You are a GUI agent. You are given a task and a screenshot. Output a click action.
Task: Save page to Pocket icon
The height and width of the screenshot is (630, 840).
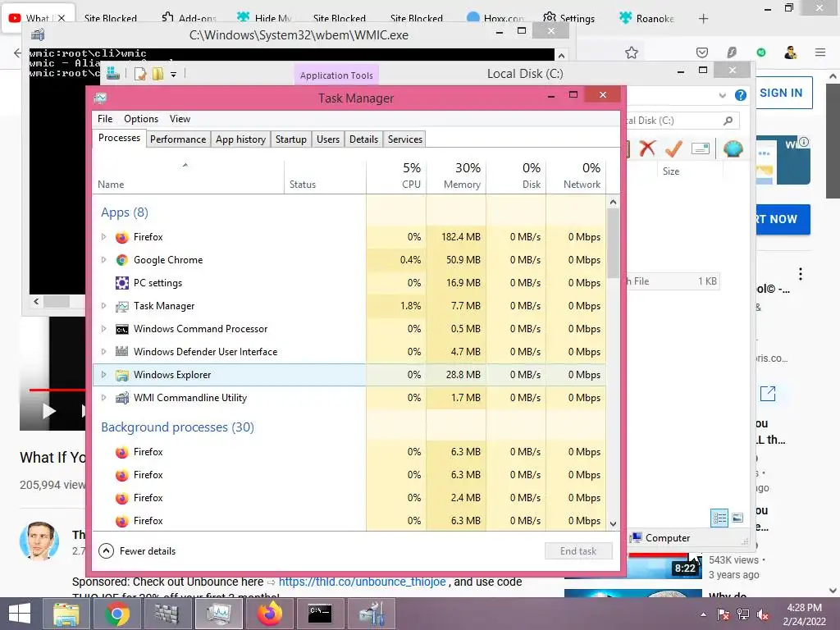click(702, 52)
